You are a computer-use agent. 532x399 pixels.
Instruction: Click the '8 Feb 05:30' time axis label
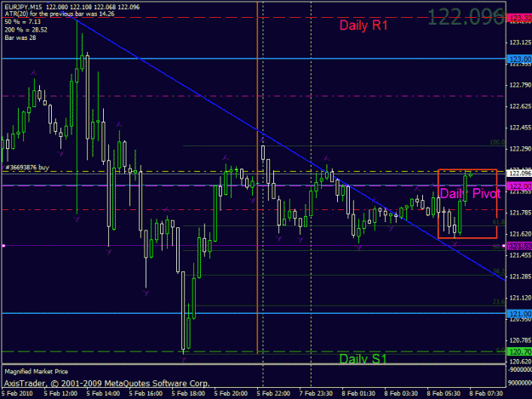coord(443,394)
